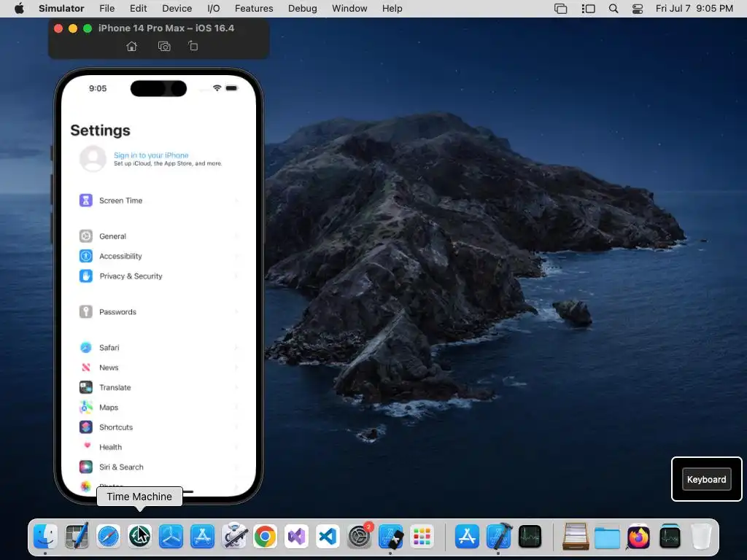The height and width of the screenshot is (560, 747).
Task: Open the Simulator menu
Action: click(x=61, y=9)
